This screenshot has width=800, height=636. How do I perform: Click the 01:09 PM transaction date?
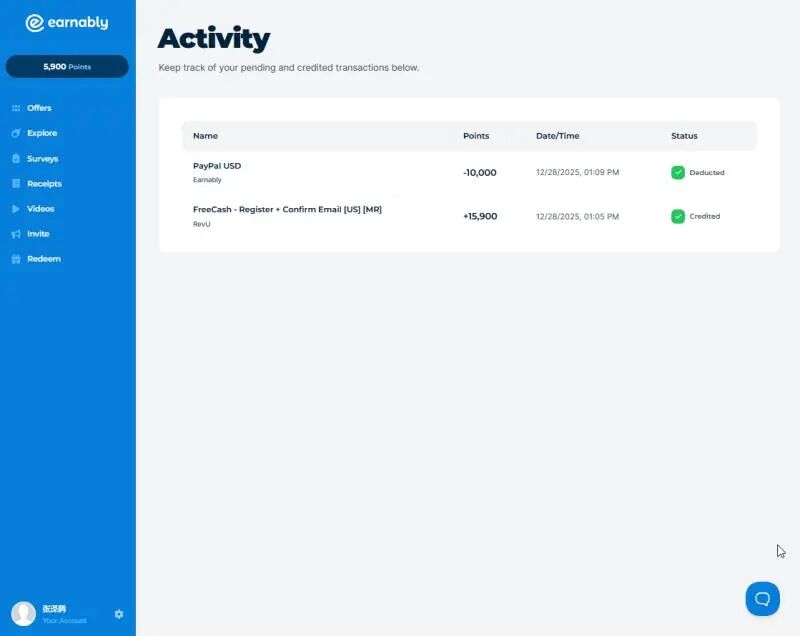[577, 172]
